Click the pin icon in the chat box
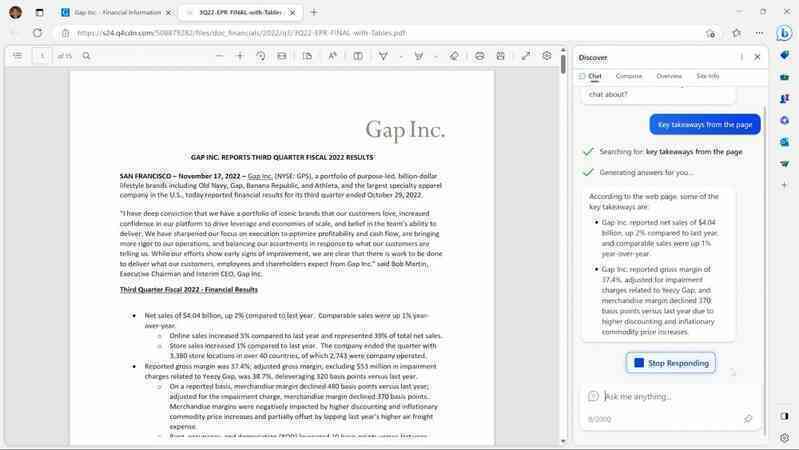Screen dimensions: 799x450 tap(748, 418)
